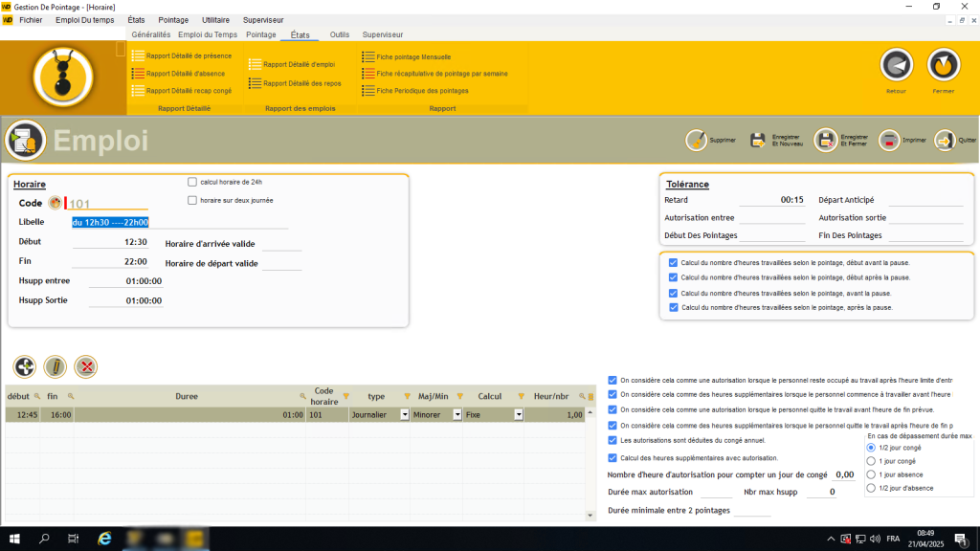Click the Retour round arrow icon

coord(896,66)
